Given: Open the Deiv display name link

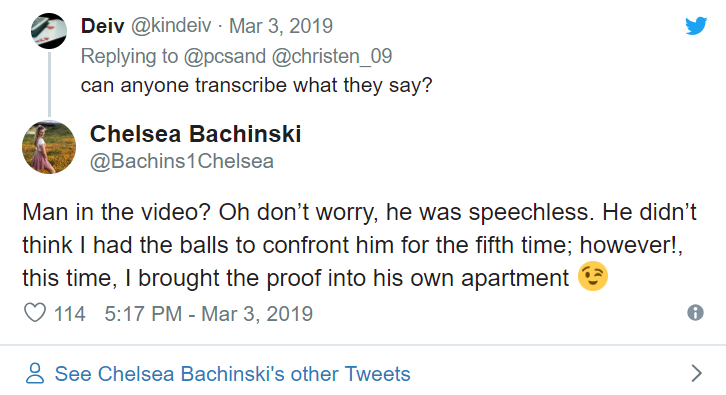Looking at the screenshot, I should pyautogui.click(x=102, y=26).
